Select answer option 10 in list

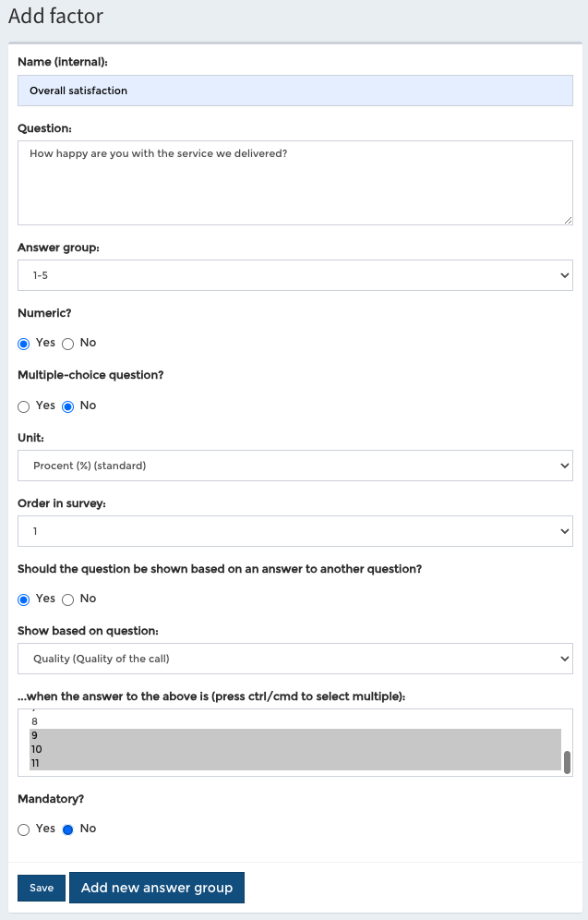pyautogui.click(x=294, y=749)
